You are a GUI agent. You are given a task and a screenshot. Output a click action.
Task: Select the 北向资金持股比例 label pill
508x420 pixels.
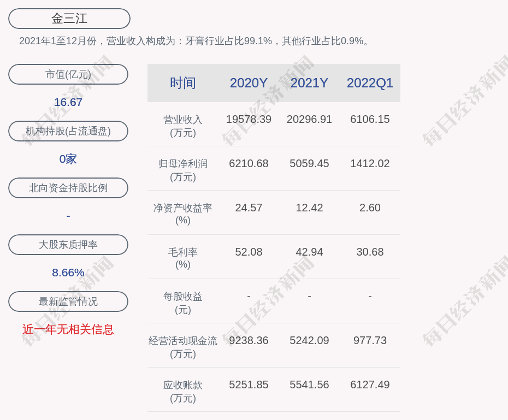68,188
